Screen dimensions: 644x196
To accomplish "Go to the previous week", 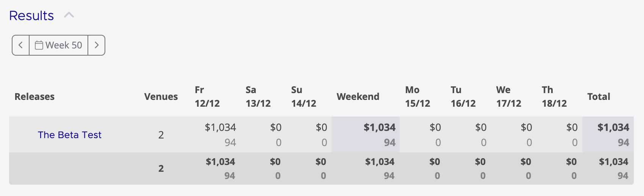I will click(21, 45).
